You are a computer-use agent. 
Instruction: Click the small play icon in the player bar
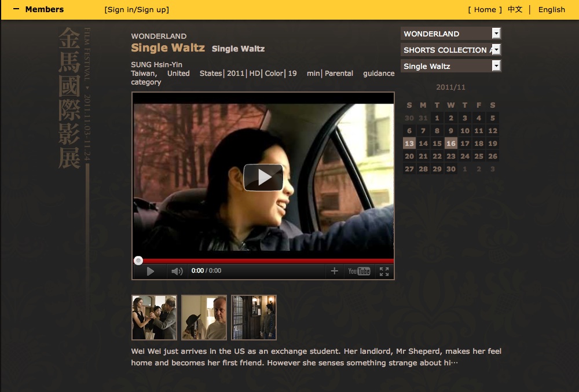click(151, 272)
